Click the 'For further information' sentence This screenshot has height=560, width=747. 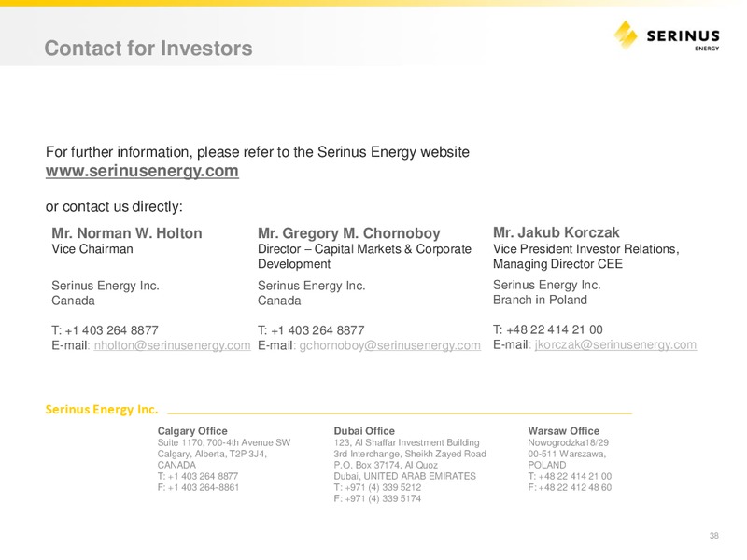tap(258, 152)
